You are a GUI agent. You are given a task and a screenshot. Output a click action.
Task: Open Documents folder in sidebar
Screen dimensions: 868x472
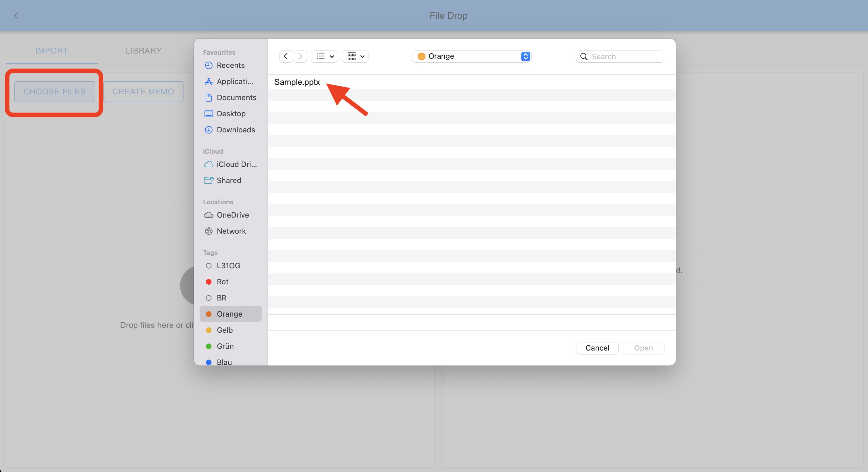click(x=236, y=98)
